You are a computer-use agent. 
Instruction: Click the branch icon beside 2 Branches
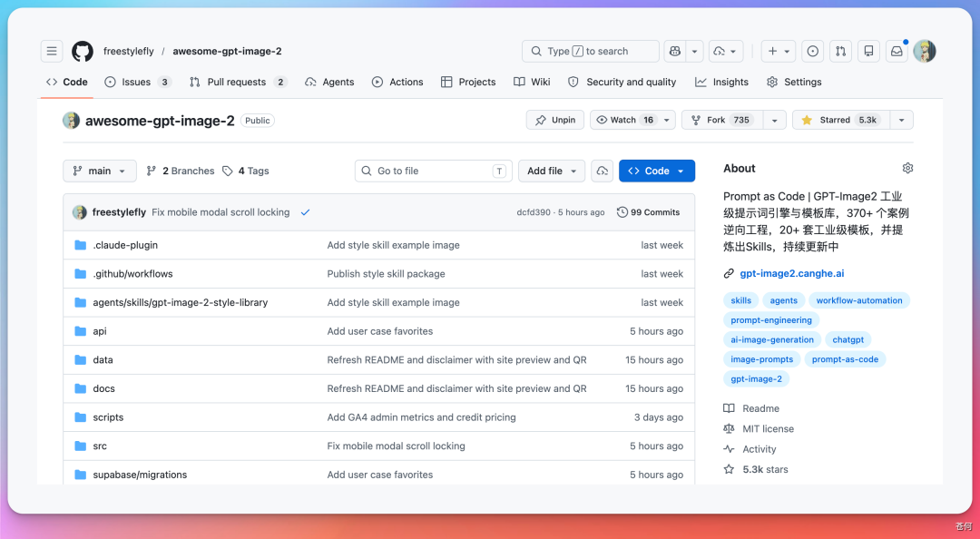[x=152, y=171]
